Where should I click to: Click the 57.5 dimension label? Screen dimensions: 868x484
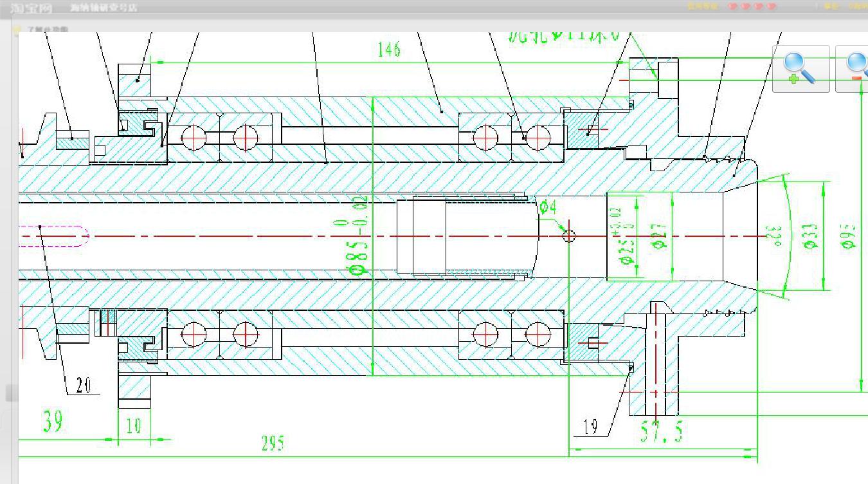(x=661, y=431)
